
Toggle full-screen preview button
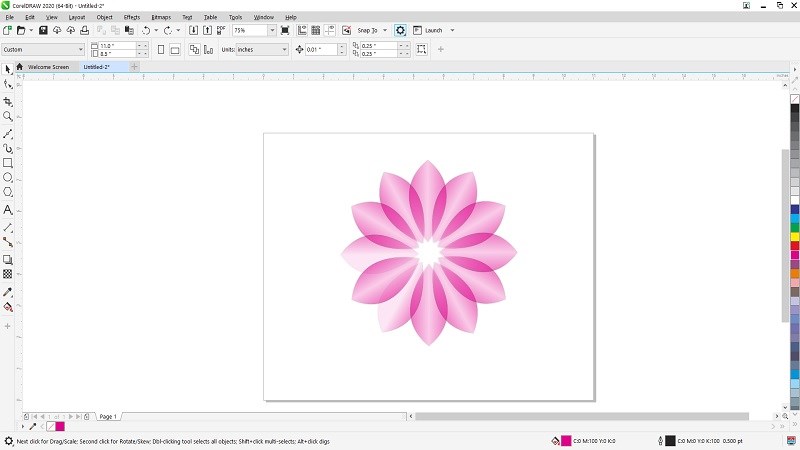(285, 30)
